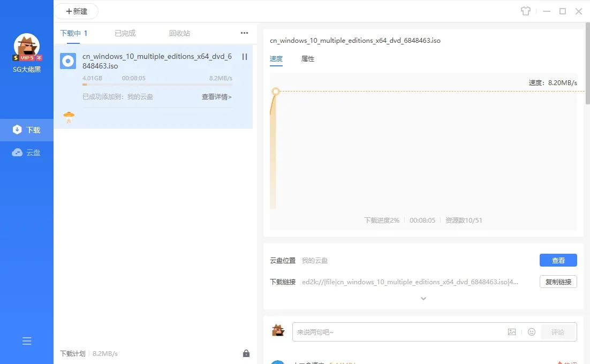Pause the cn_windows_10 ISO download
The image size is (590, 364).
245,57
